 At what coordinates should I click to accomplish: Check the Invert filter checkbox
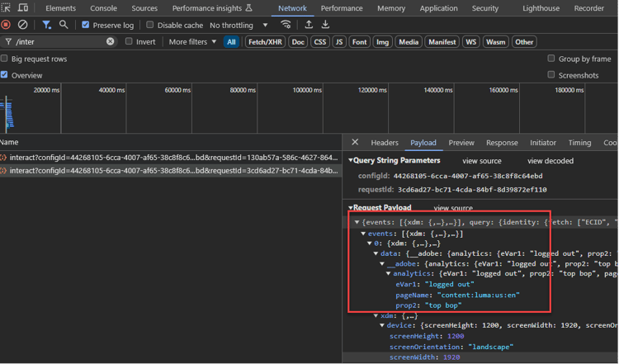coord(129,42)
